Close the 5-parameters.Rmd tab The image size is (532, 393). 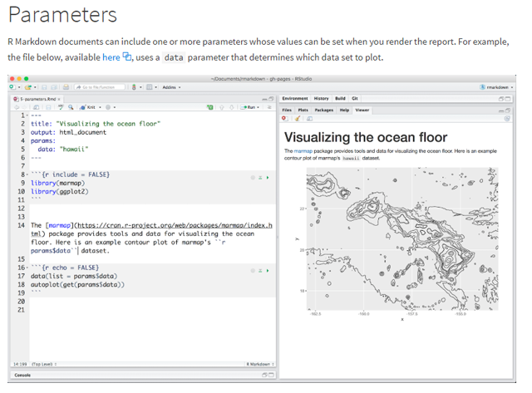click(x=59, y=99)
